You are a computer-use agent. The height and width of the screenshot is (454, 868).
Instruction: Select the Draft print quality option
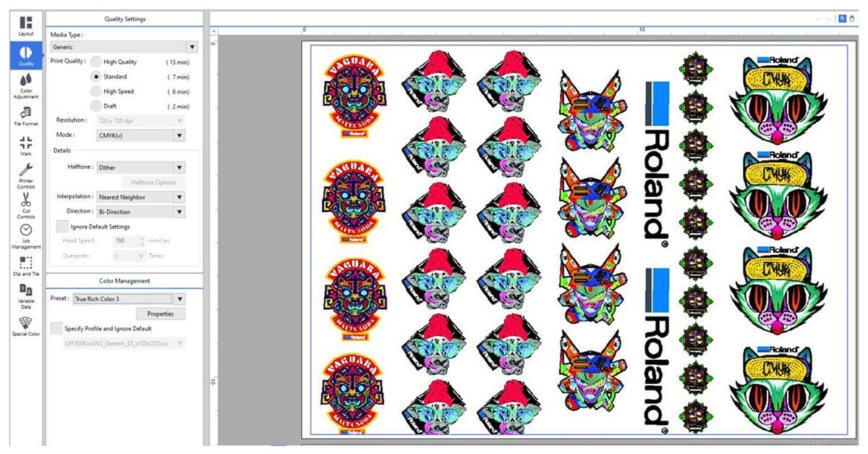pos(95,106)
